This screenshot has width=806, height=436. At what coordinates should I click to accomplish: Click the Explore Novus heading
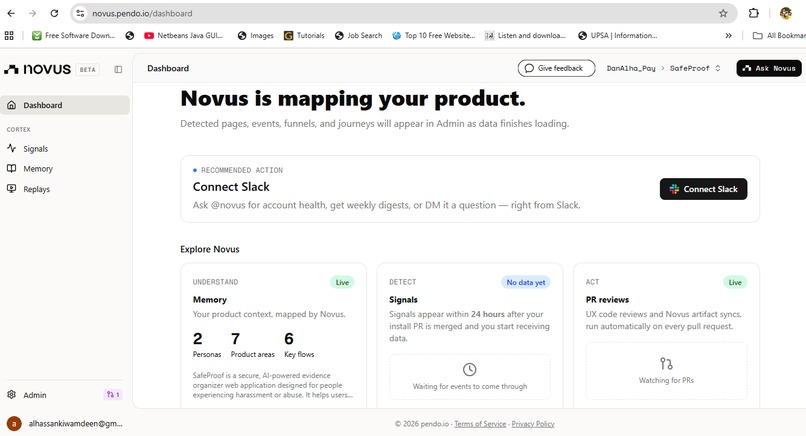[x=210, y=249]
